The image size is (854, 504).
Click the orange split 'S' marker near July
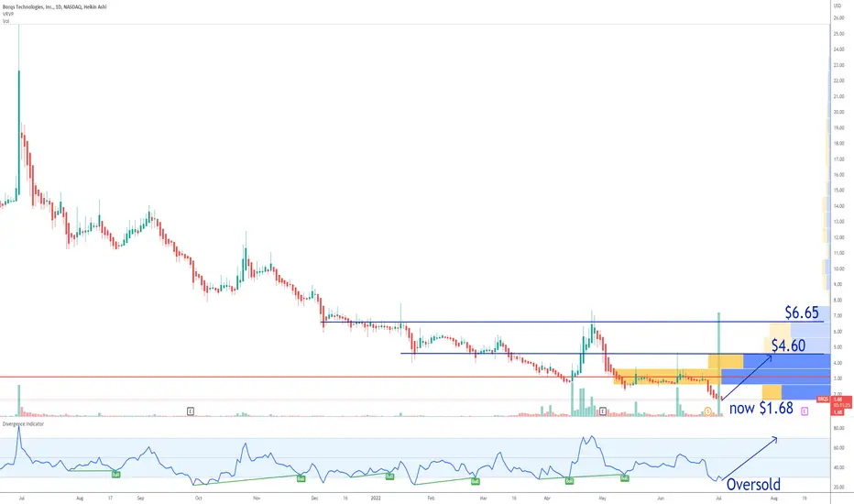[x=707, y=411]
